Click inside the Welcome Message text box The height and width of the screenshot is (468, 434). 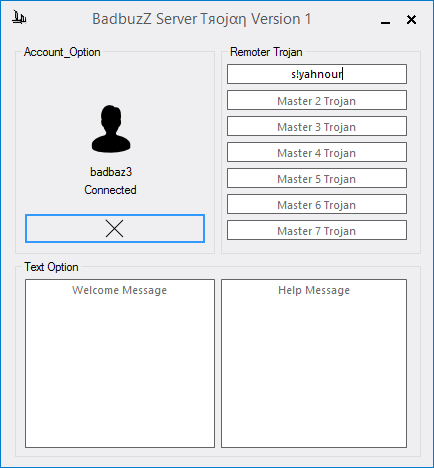click(x=120, y=363)
